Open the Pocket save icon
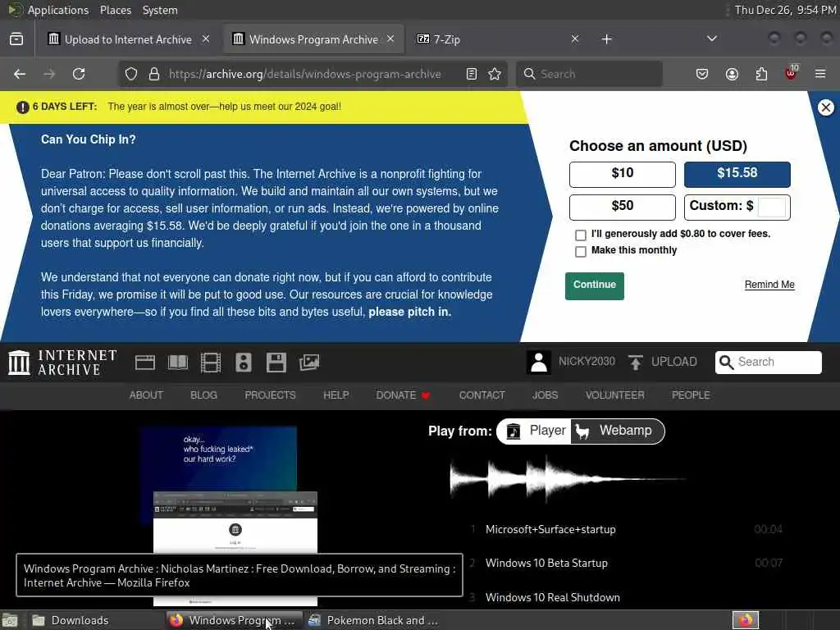The height and width of the screenshot is (630, 840). pos(702,74)
